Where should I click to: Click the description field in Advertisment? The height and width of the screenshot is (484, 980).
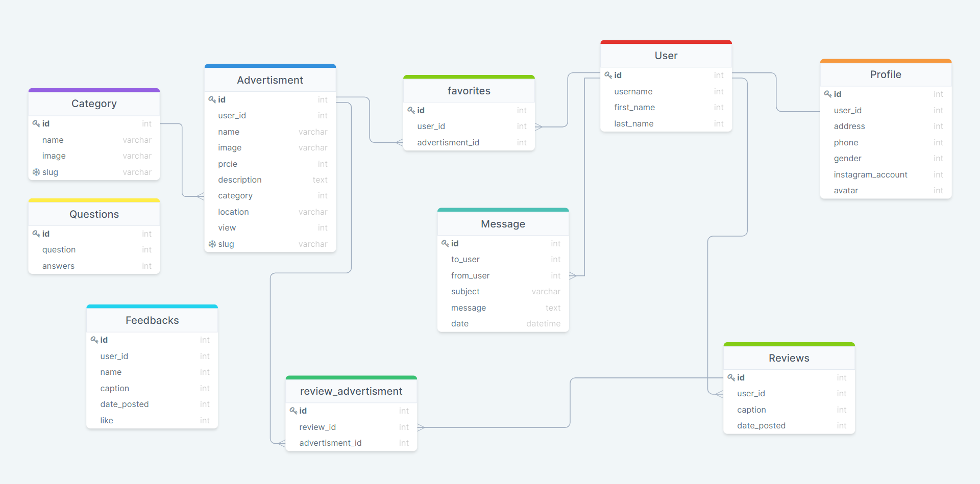(x=239, y=180)
